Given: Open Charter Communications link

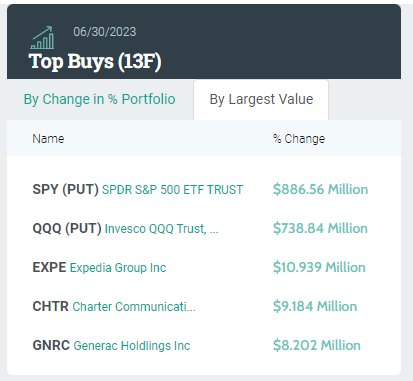Looking at the screenshot, I should tap(134, 307).
